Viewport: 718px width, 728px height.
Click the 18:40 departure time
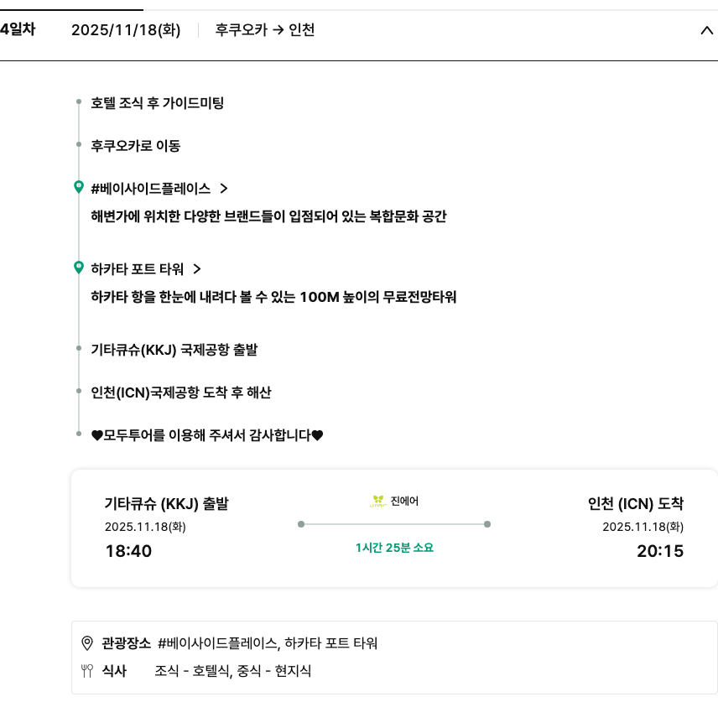pos(128,551)
